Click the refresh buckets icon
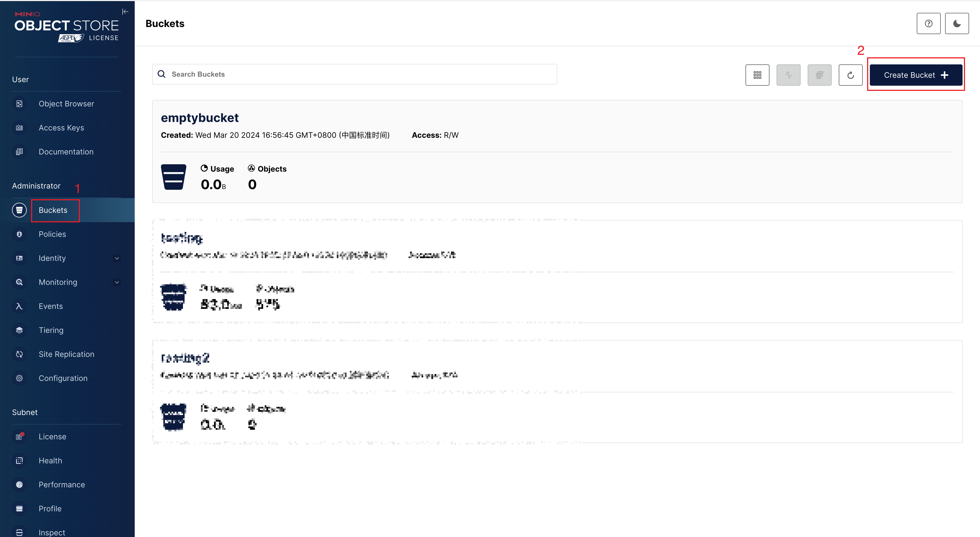Image resolution: width=980 pixels, height=537 pixels. (850, 75)
